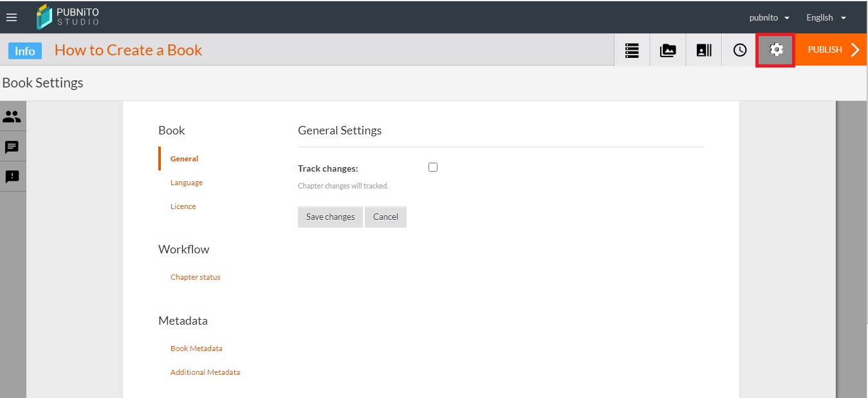868x398 pixels.
Task: Open the collaborators people icon in sidebar
Action: 12,116
